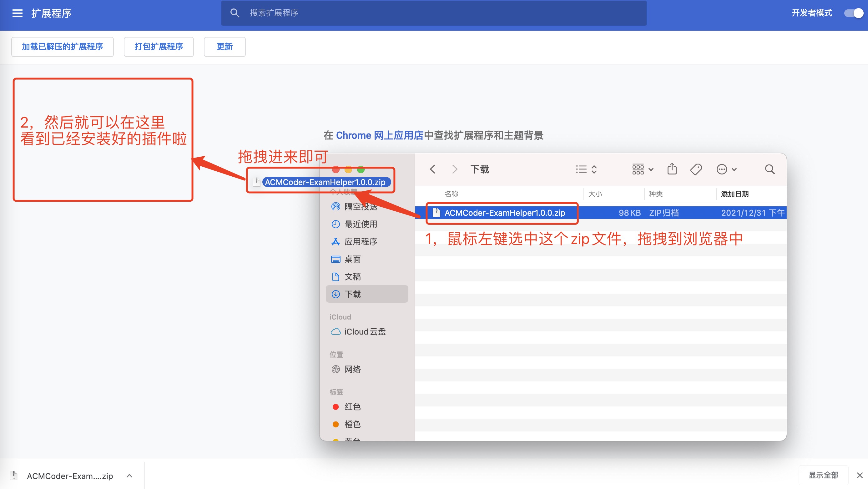Click the 2021/12/31 date cell
Screen dimensions: 868x489
pos(753,213)
